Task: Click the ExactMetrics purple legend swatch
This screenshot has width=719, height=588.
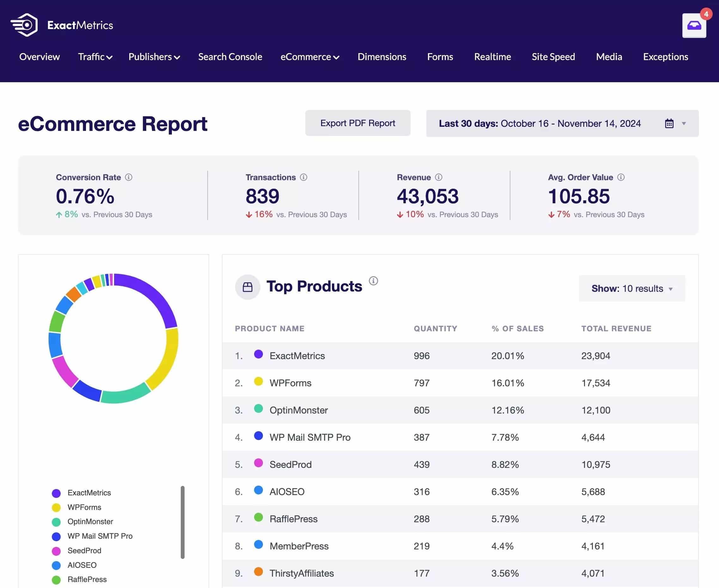Action: tap(56, 493)
